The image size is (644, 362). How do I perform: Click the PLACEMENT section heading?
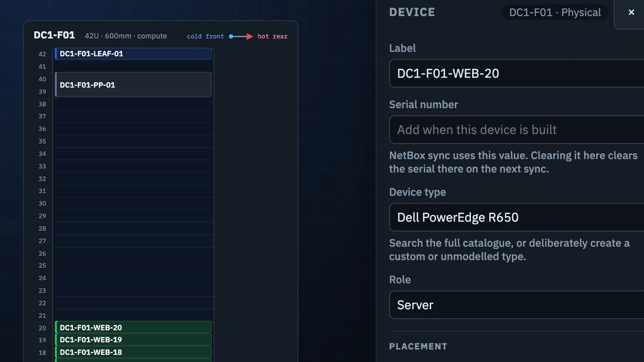coord(418,346)
